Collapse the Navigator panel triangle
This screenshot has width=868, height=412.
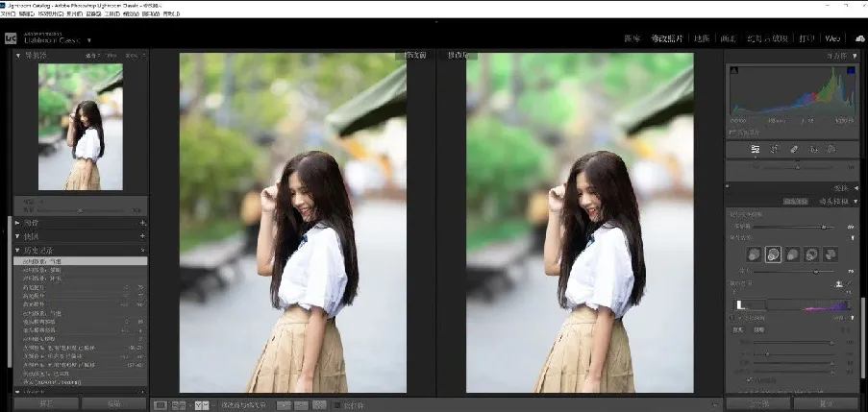(x=18, y=56)
